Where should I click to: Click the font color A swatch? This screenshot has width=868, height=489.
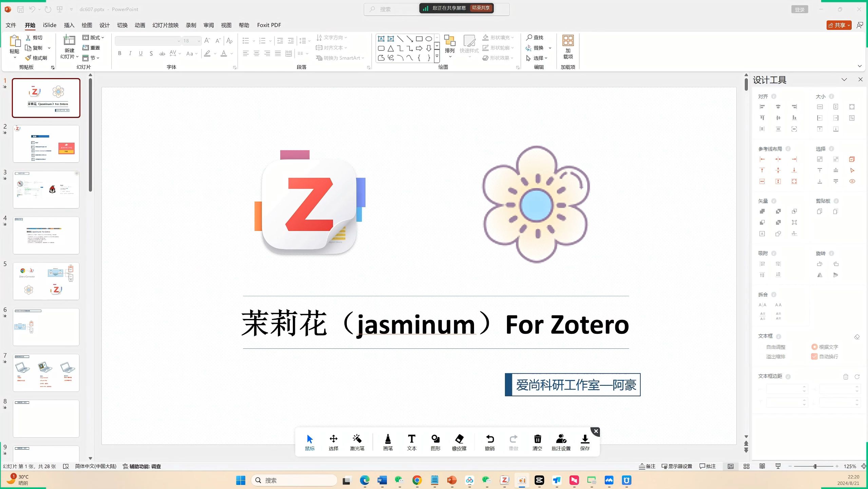tap(224, 54)
